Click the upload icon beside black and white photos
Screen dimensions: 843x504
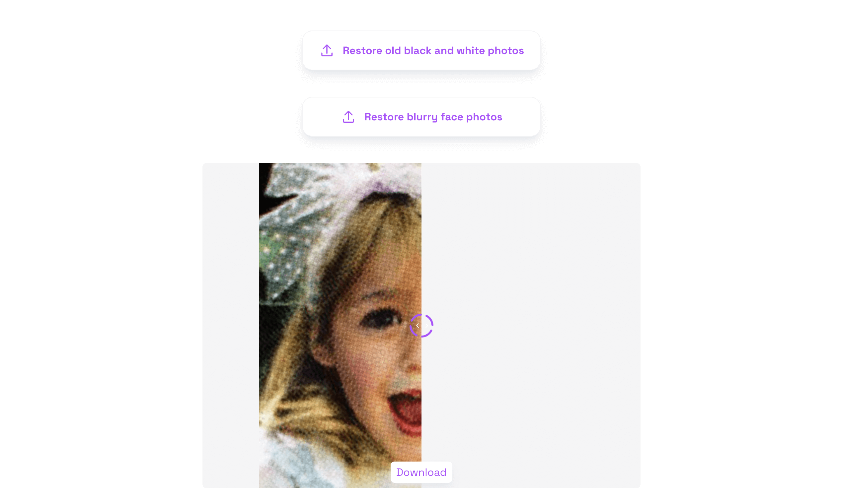coord(327,51)
